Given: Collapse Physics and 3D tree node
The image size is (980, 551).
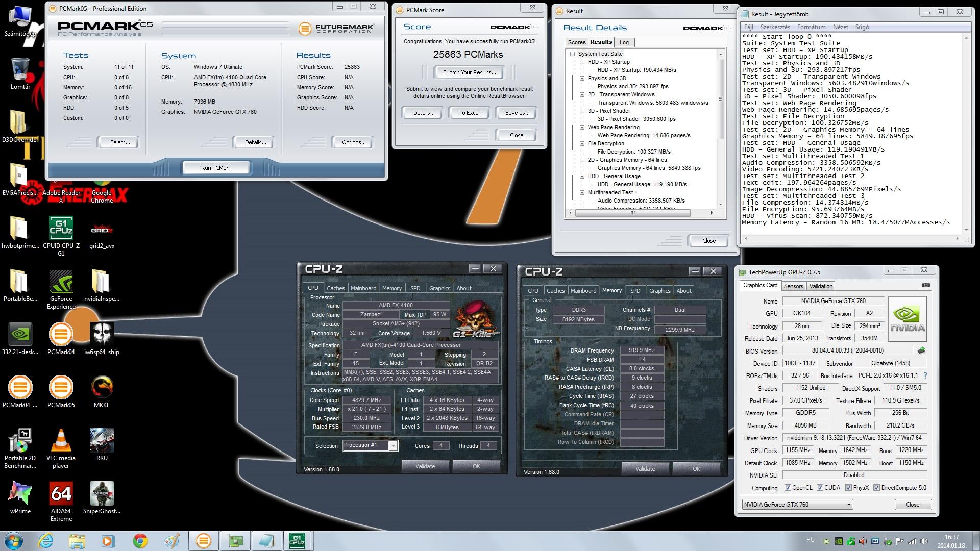Looking at the screenshot, I should click(582, 78).
